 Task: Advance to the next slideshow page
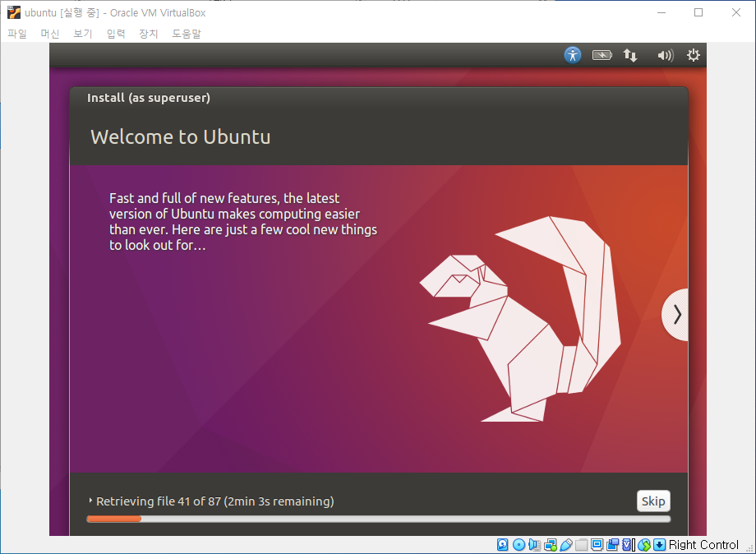676,315
